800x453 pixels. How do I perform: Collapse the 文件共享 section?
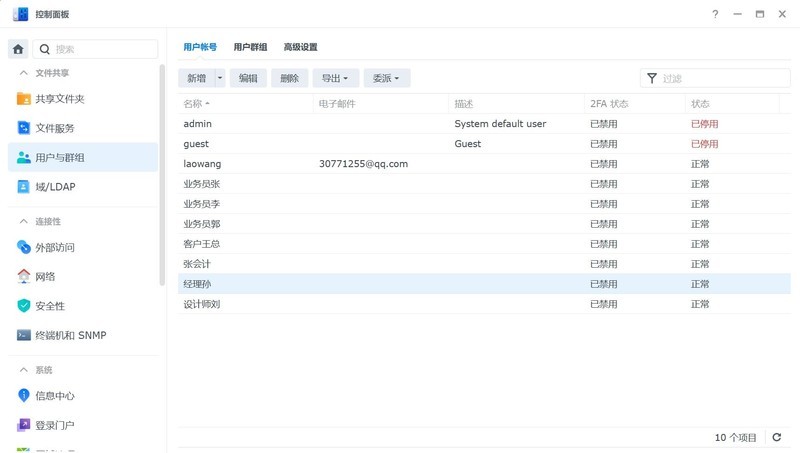click(23, 73)
